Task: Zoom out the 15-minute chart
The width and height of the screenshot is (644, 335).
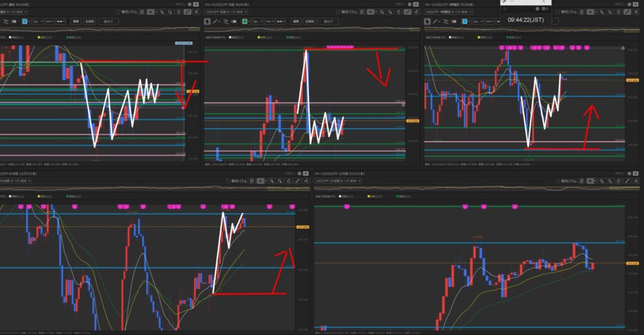Action: [610, 181]
